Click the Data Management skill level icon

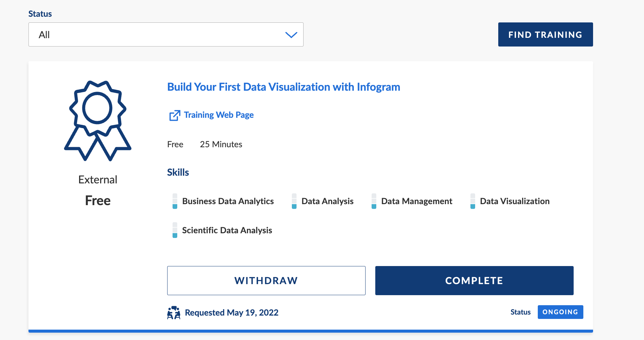374,201
